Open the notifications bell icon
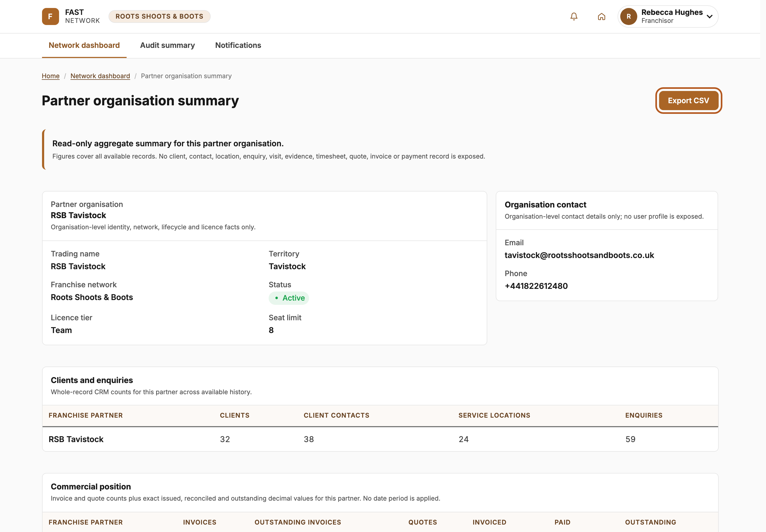Viewport: 766px width, 532px height. [x=574, y=16]
